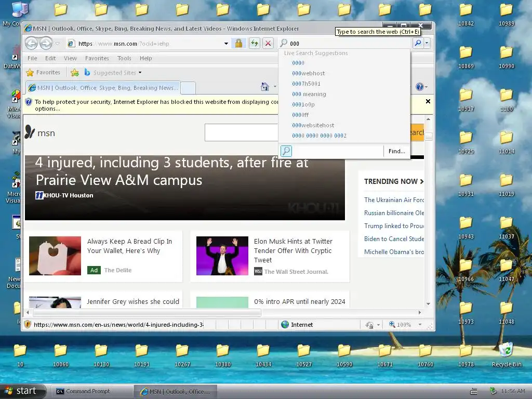Viewport: 532px width, 399px height.
Task: Select the 0007h5001 suggestion
Action: 306,84
